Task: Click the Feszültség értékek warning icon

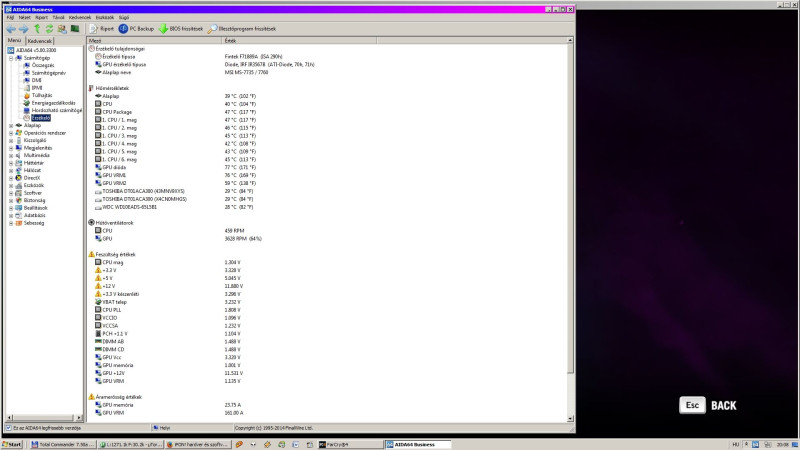Action: 91,254
